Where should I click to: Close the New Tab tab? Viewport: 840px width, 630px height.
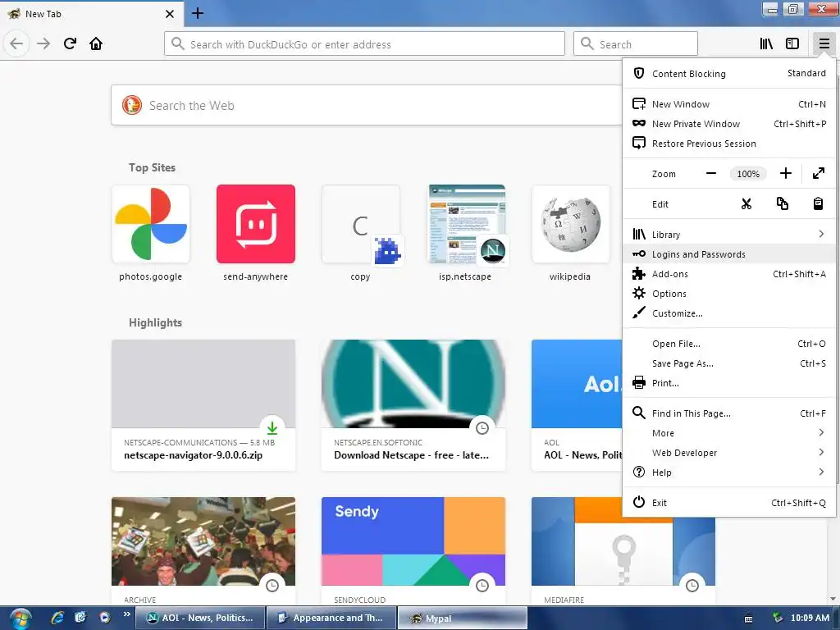click(170, 14)
